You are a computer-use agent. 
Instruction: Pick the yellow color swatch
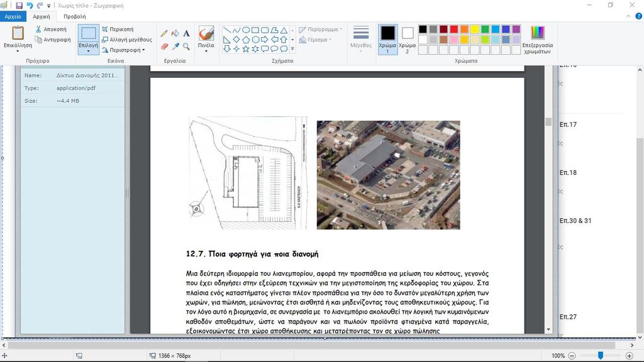click(x=475, y=29)
